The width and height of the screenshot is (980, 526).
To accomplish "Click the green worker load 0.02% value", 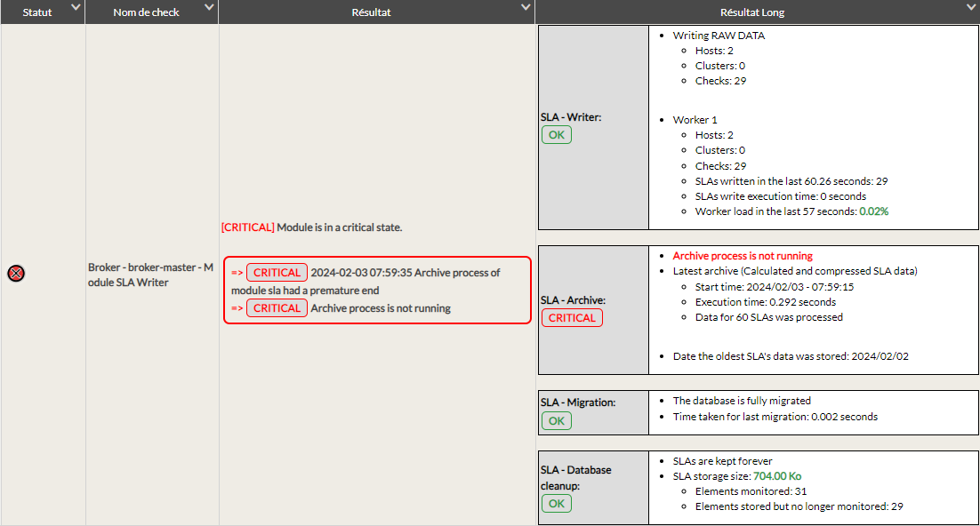I will click(x=873, y=211).
